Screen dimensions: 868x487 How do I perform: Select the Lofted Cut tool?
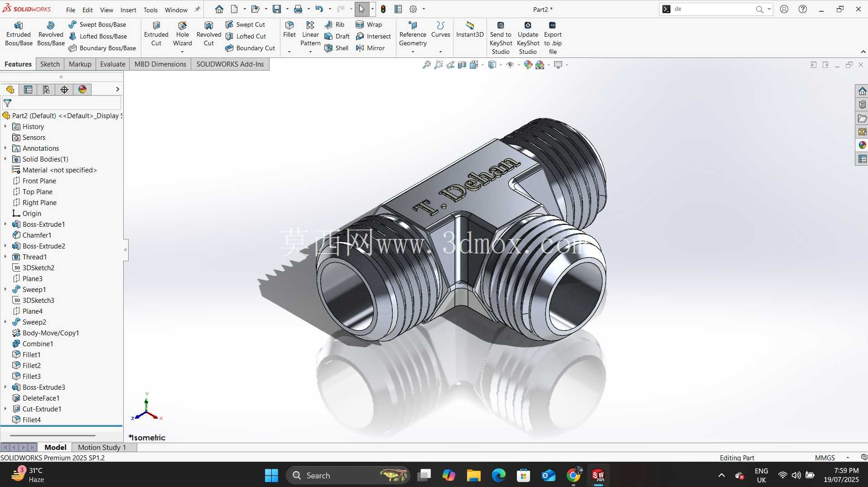pos(246,36)
